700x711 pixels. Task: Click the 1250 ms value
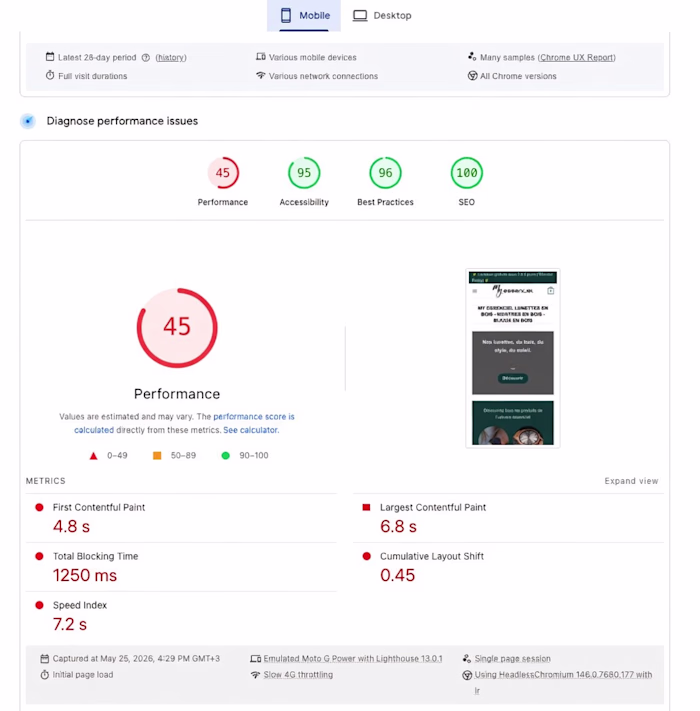tap(85, 575)
